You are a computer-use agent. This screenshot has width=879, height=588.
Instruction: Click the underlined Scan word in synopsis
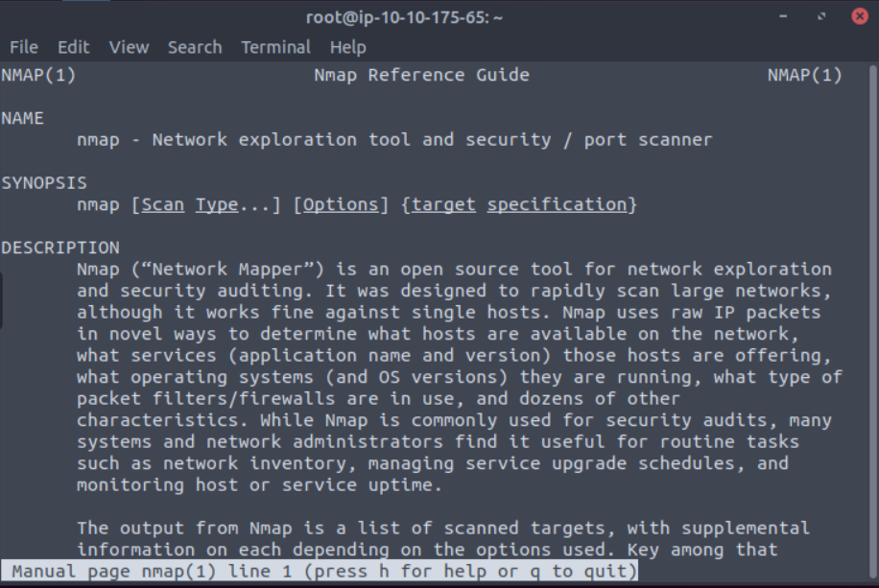coord(162,205)
